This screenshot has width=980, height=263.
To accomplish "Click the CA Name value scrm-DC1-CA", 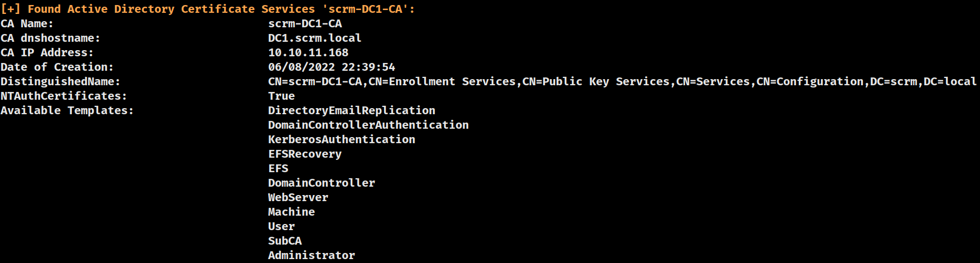I will tap(305, 23).
